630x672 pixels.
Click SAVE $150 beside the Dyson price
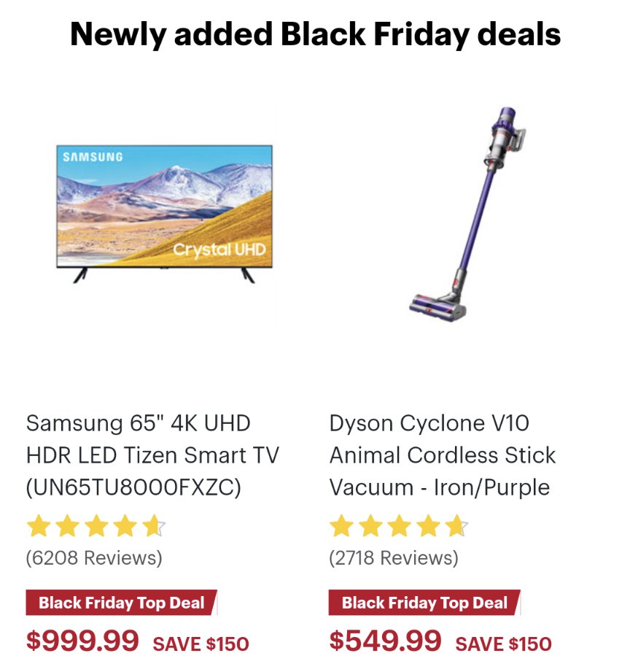(x=504, y=644)
